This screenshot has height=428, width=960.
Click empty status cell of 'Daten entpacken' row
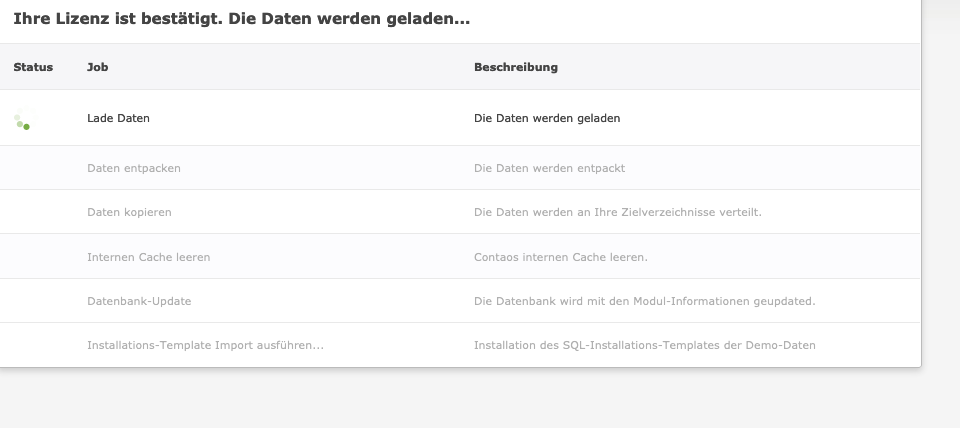(33, 168)
